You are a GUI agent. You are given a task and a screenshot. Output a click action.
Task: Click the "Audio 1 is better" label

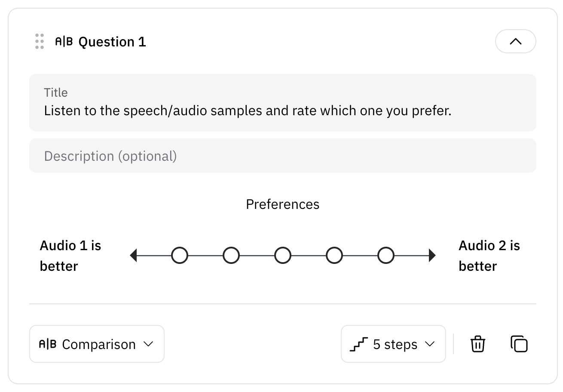tap(70, 256)
